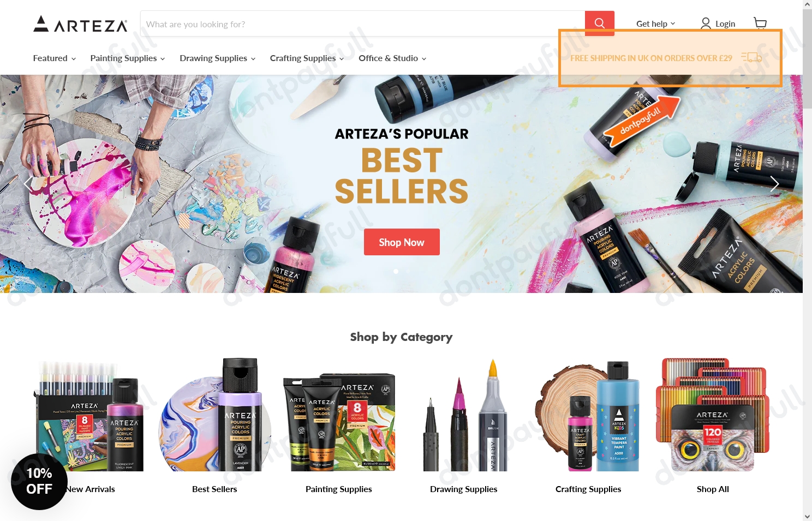Advance to next banner slide arrow
The width and height of the screenshot is (812, 521).
774,184
